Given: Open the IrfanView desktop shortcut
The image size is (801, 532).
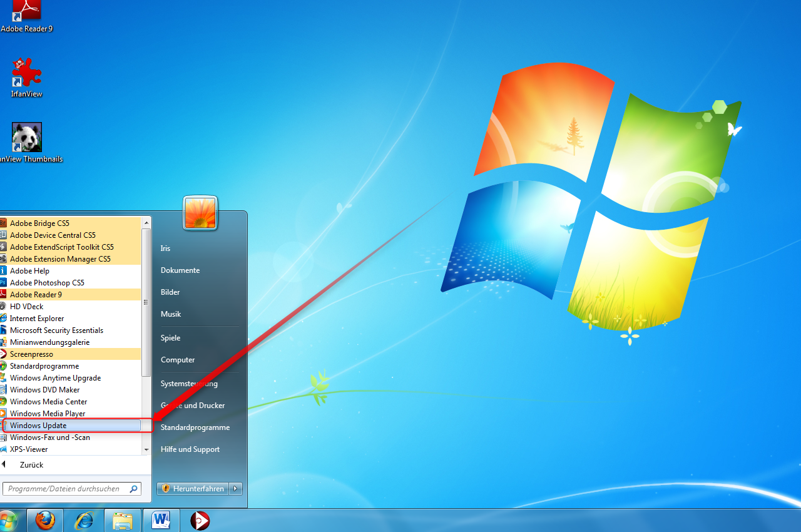Looking at the screenshot, I should point(26,77).
